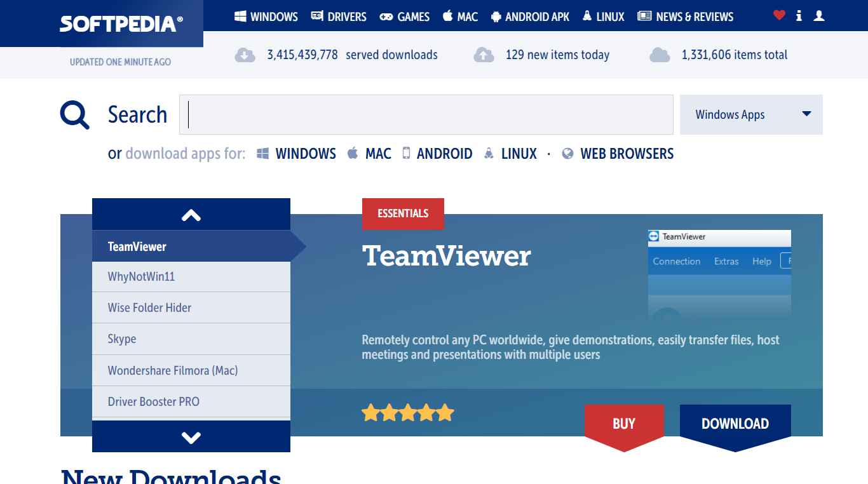Open the Games section in top navigation

click(x=405, y=17)
